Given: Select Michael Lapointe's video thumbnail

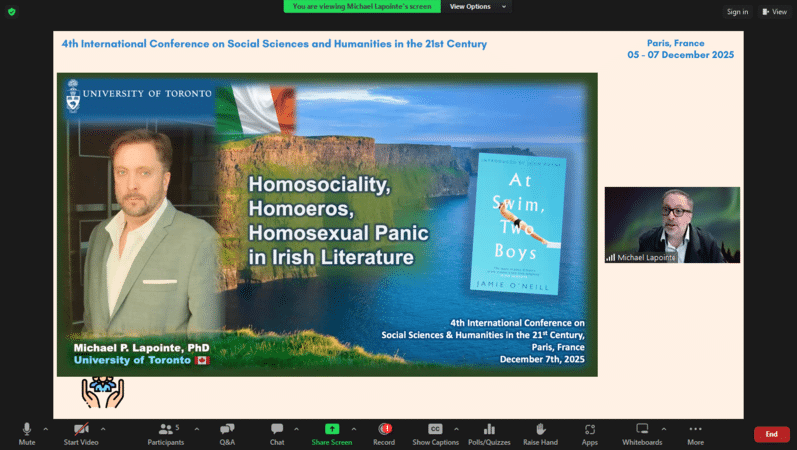Looking at the screenshot, I should pyautogui.click(x=672, y=225).
